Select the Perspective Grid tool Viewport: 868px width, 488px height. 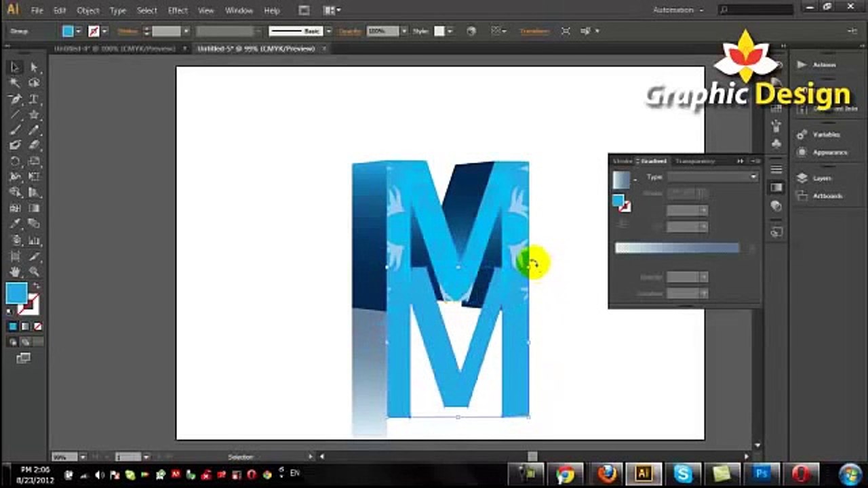[34, 192]
